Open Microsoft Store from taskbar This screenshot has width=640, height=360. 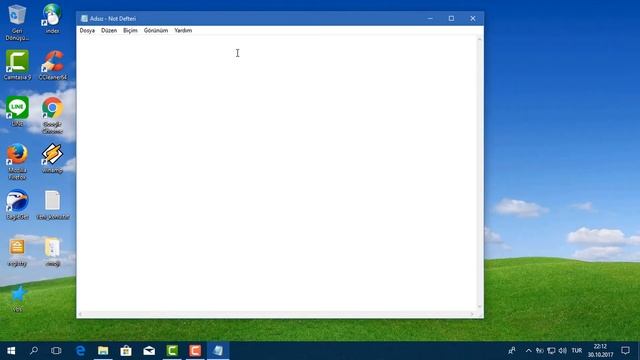[126, 351]
